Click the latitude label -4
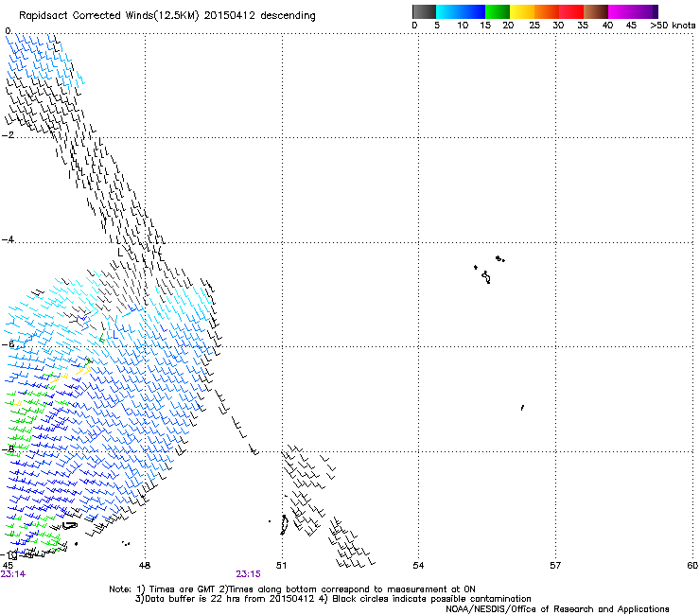This screenshot has width=700, height=615. (x=8, y=239)
